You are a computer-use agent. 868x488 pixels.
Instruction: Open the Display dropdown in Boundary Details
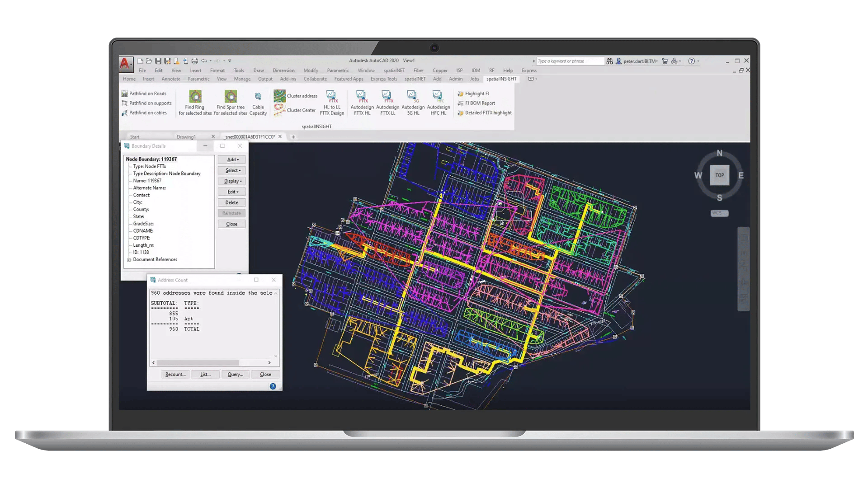point(232,181)
